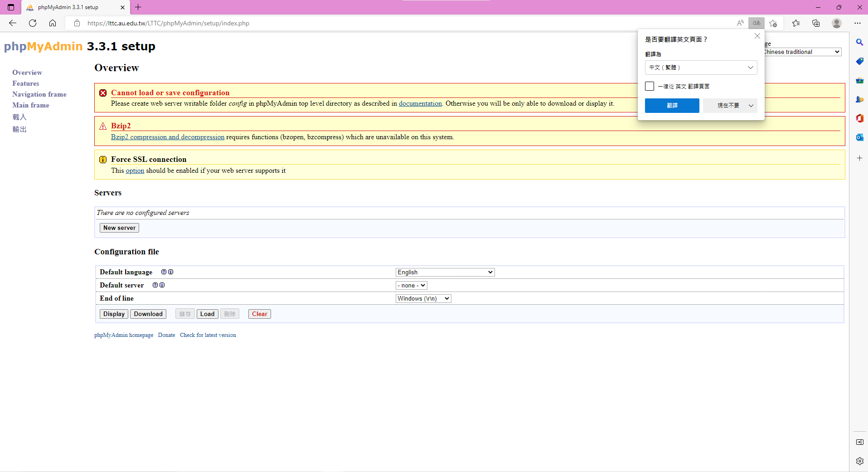Open documentation for Default language

point(164,272)
